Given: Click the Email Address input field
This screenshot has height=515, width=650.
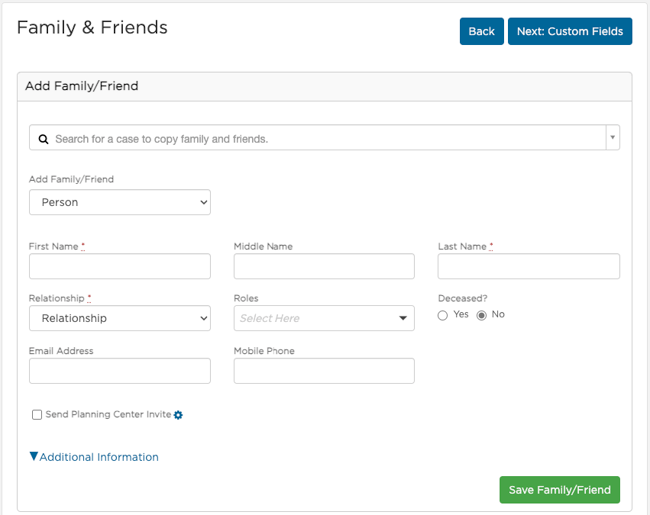Looking at the screenshot, I should point(120,371).
